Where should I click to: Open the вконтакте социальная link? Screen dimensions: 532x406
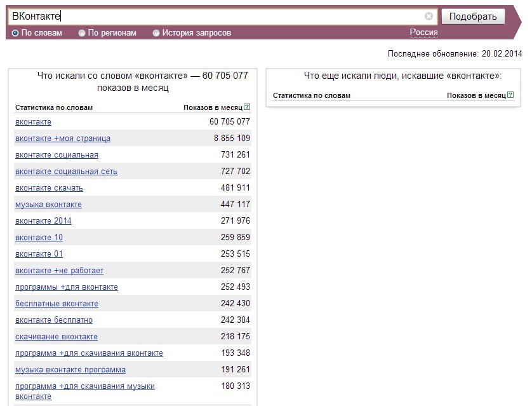pos(57,155)
